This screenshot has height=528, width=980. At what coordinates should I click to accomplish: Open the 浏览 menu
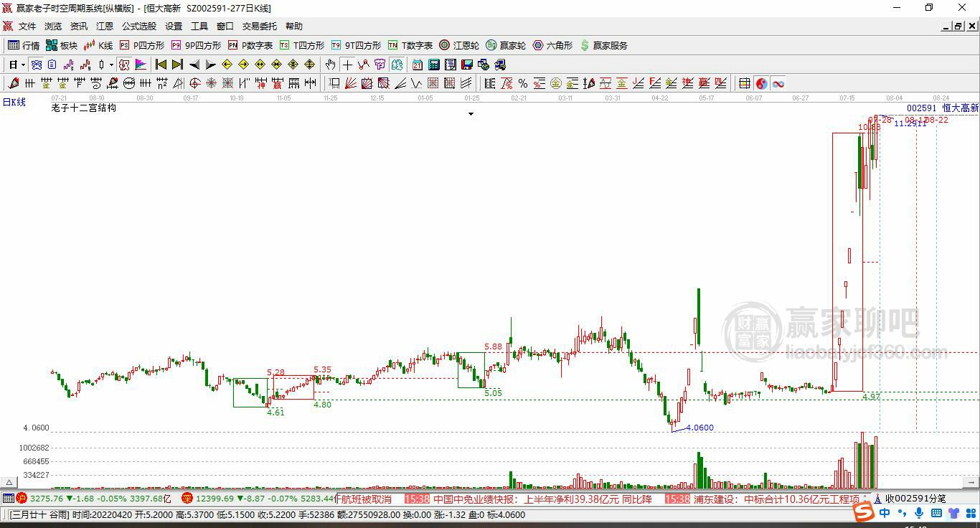pyautogui.click(x=53, y=27)
